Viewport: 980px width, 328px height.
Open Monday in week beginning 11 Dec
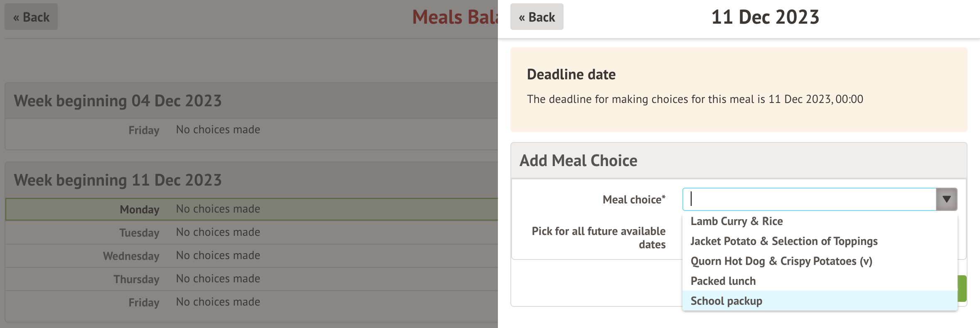(x=218, y=209)
